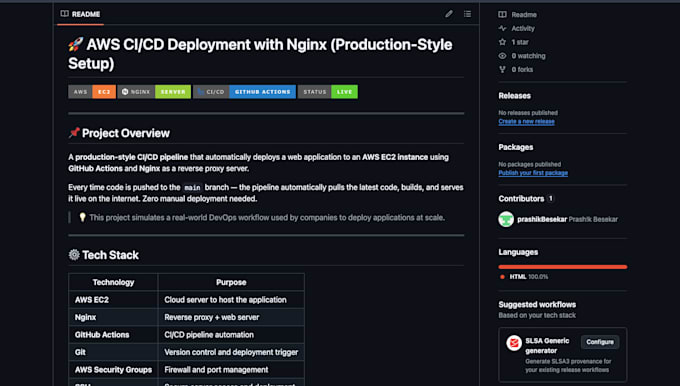This screenshot has height=386, width=680.
Task: Click the eye icon beside 0 watching
Action: 502,56
